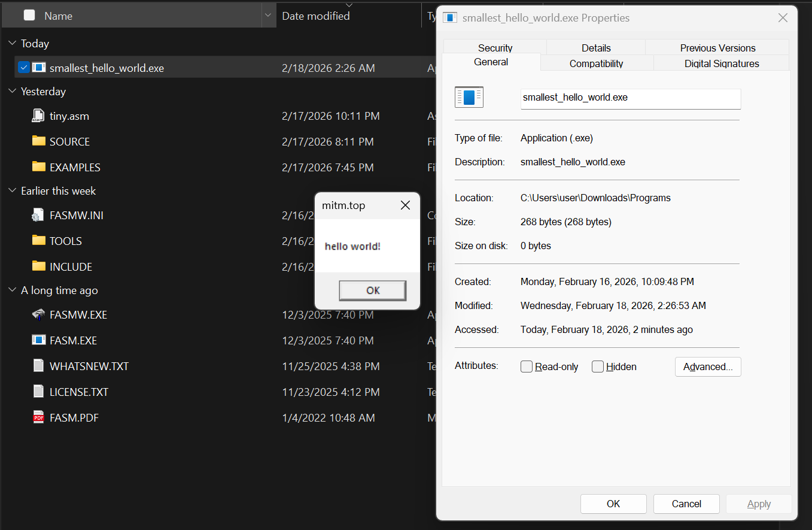This screenshot has width=812, height=530.
Task: Switch to the Digital Signatures tab
Action: pos(721,63)
